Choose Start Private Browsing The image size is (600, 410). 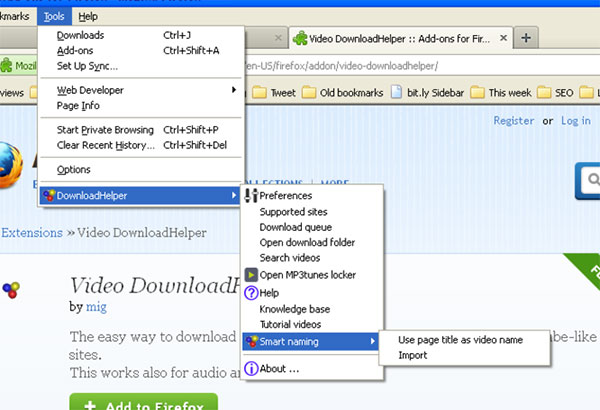coord(141,130)
